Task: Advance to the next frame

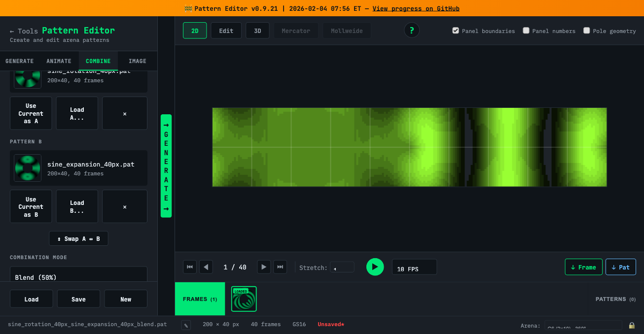Action: (x=264, y=267)
